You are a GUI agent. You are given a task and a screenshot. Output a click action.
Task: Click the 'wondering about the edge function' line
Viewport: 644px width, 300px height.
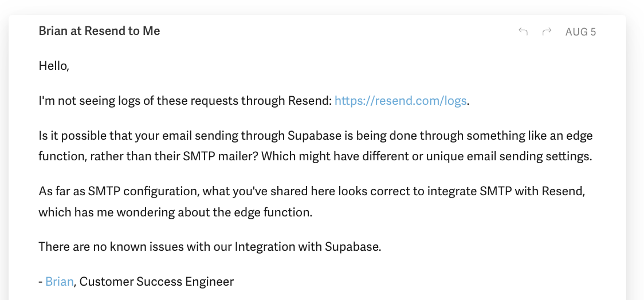tap(175, 212)
